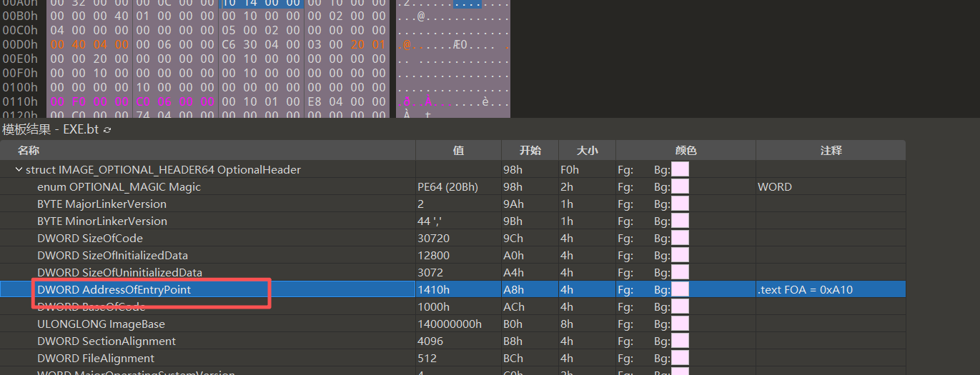
Task: Click the Bg color swatch for SectionAlignment row
Action: point(680,341)
